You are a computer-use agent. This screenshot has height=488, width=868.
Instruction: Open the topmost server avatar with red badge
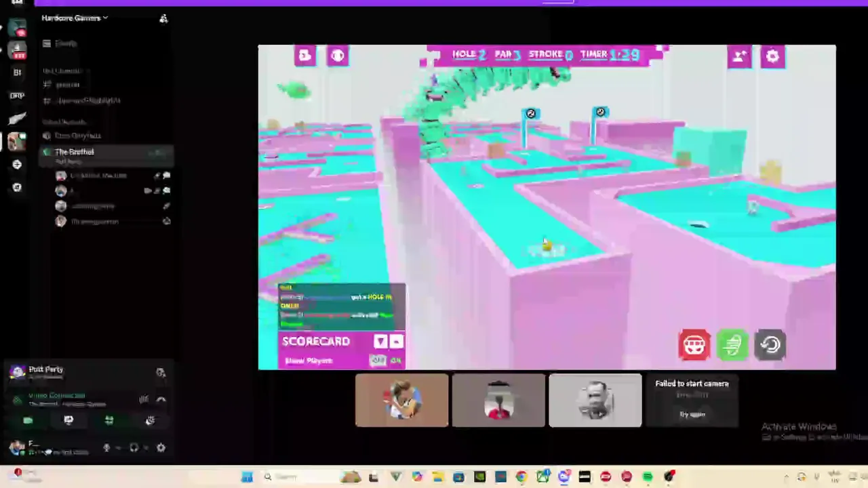pos(17,28)
